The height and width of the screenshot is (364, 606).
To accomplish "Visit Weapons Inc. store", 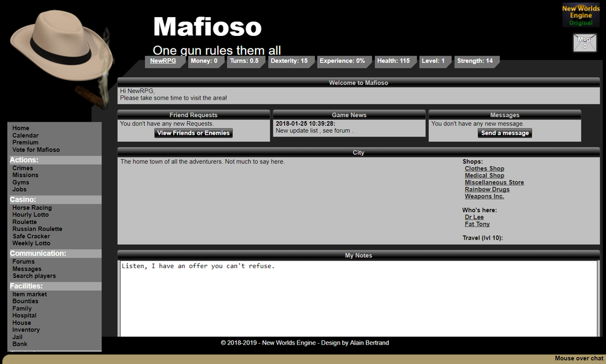I will (484, 196).
